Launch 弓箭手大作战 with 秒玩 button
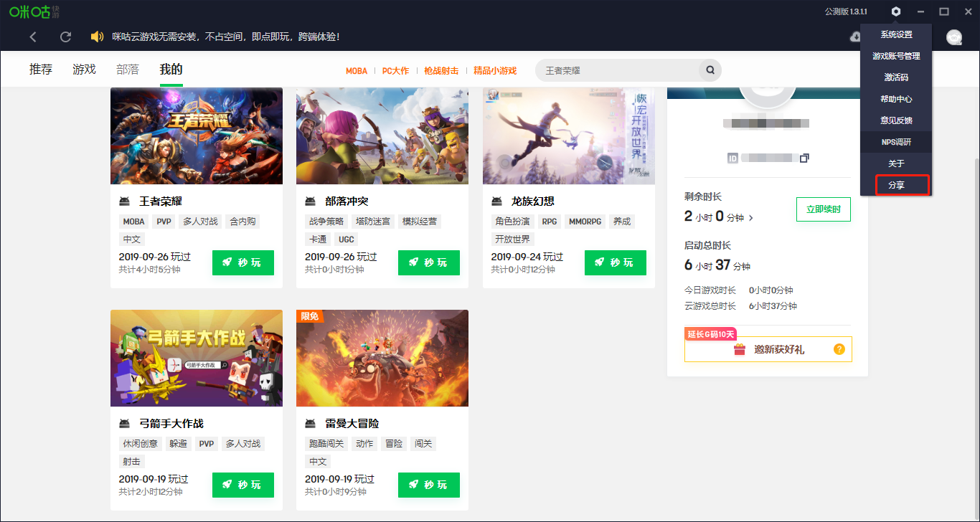Image resolution: width=980 pixels, height=522 pixels. pyautogui.click(x=243, y=485)
